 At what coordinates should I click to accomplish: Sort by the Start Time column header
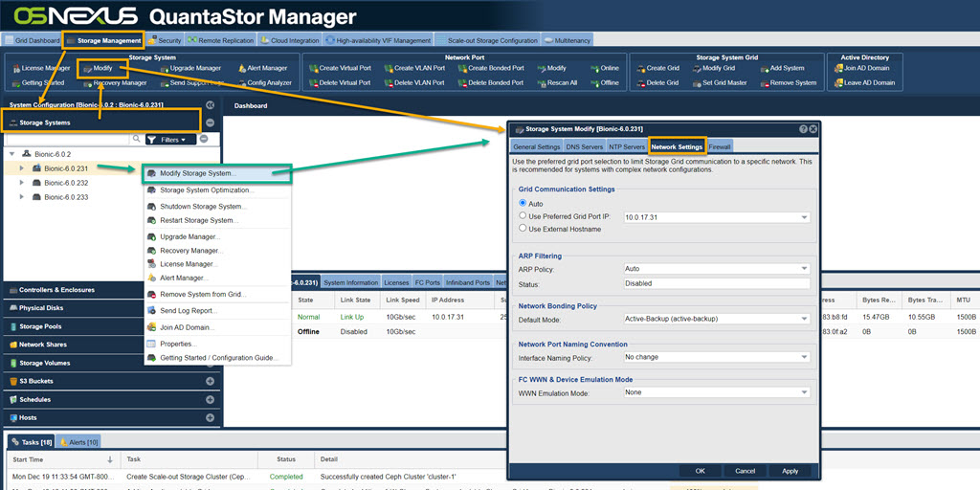coord(63,459)
